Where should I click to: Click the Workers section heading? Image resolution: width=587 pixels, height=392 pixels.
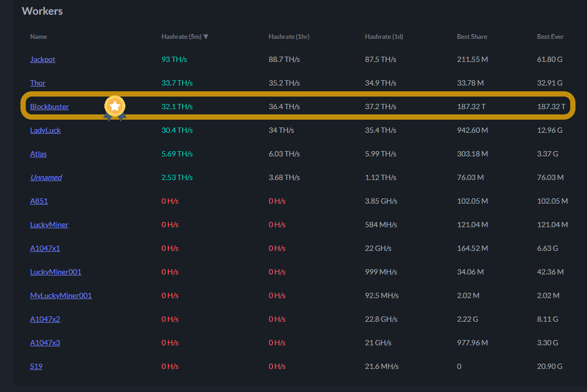[42, 11]
